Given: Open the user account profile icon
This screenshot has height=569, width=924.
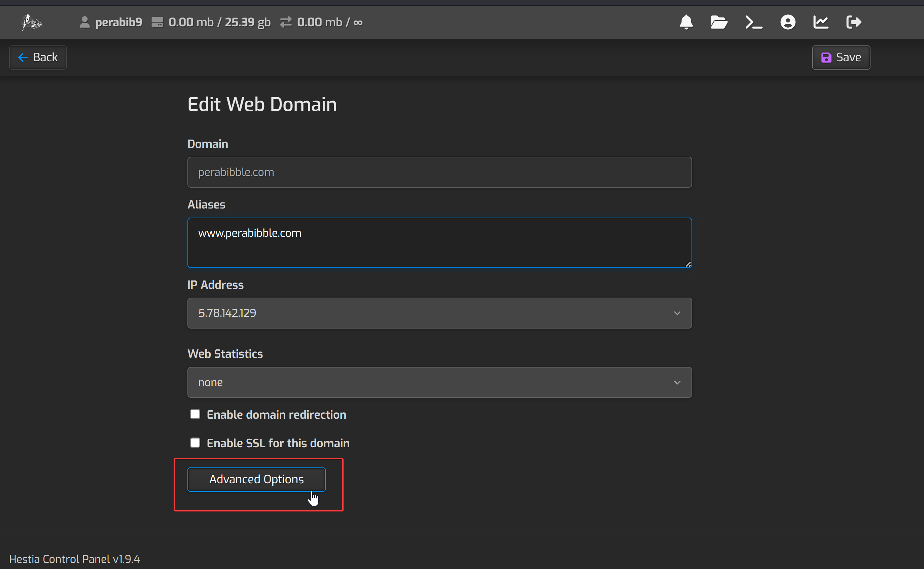Looking at the screenshot, I should (x=788, y=22).
